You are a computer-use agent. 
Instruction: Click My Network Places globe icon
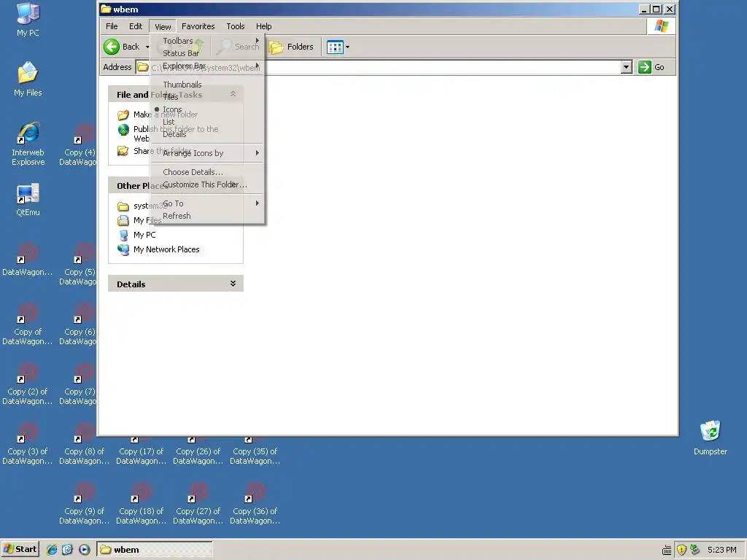(123, 249)
